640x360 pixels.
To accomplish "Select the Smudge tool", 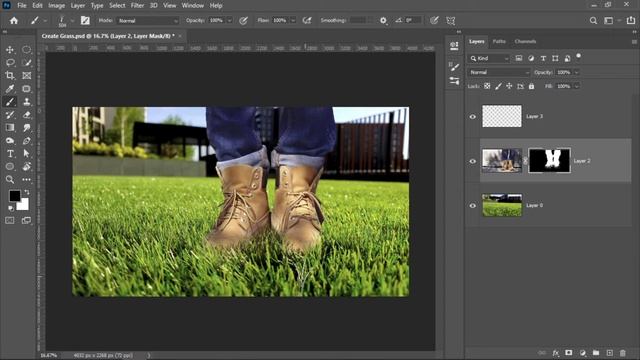I will pyautogui.click(x=27, y=128).
